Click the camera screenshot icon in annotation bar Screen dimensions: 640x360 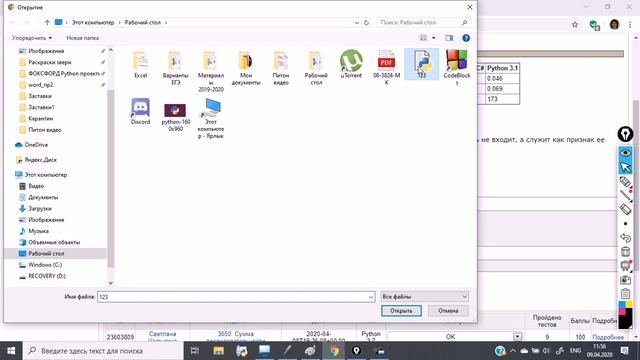pos(625,280)
